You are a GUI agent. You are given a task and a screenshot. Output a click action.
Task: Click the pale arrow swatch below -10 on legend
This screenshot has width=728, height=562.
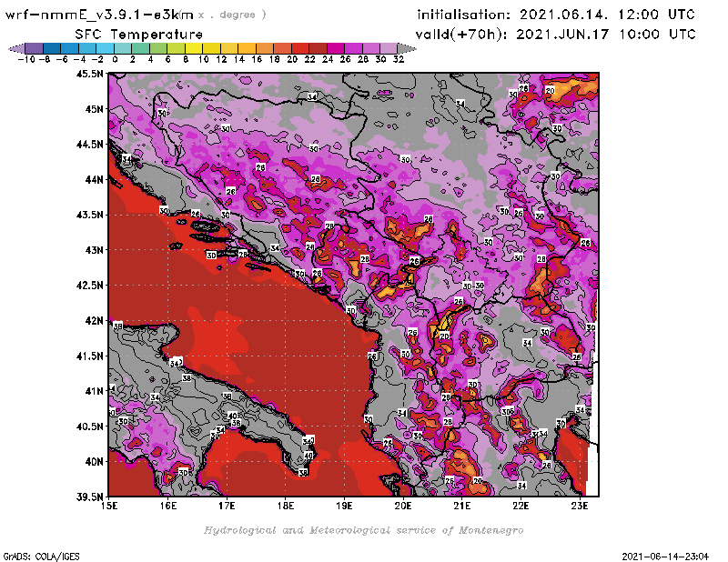16,48
